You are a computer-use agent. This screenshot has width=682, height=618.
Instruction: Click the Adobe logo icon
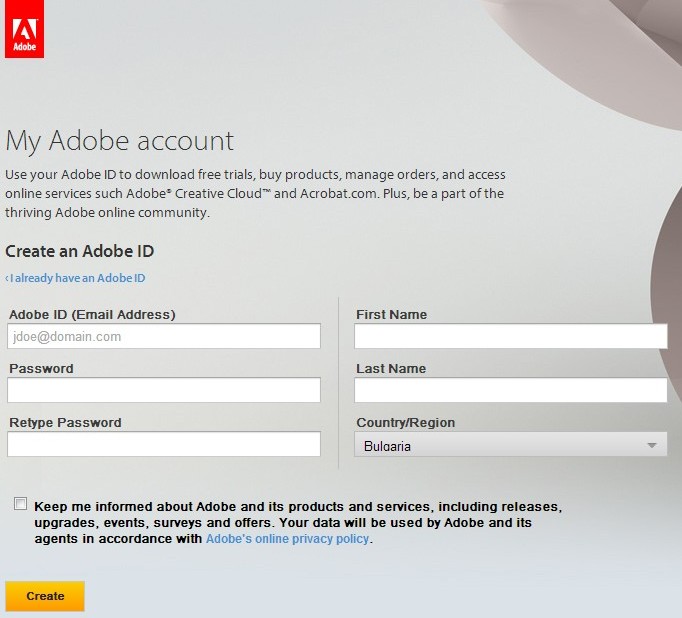(x=24, y=29)
